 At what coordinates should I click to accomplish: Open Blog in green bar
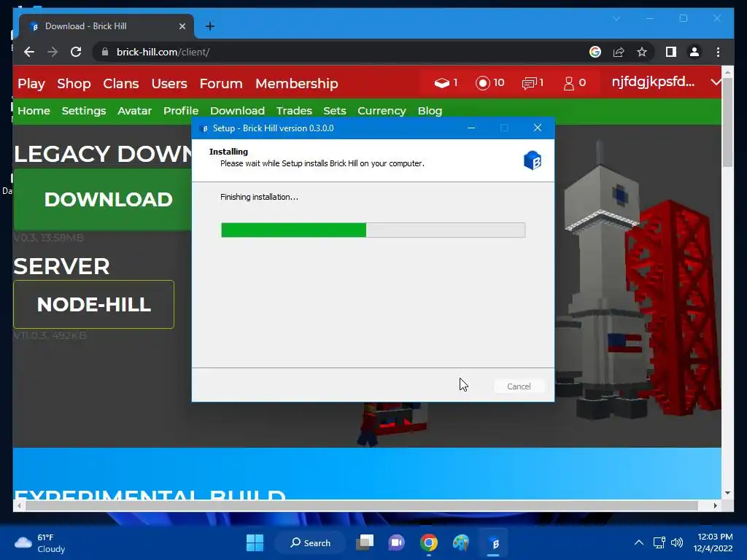[430, 111]
